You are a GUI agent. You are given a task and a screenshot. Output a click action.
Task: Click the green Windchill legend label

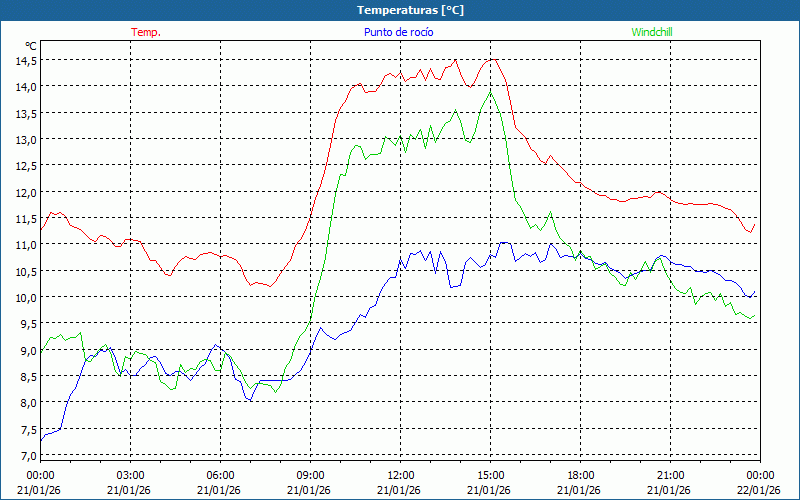click(651, 32)
